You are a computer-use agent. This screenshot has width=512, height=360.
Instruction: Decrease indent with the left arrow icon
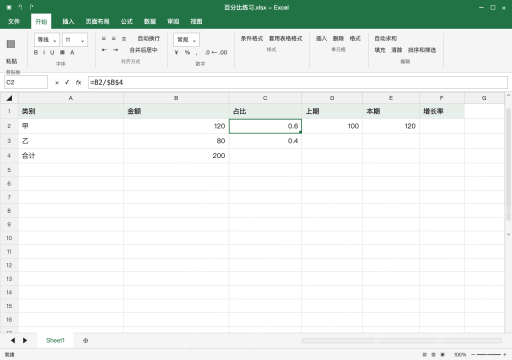coord(104,50)
